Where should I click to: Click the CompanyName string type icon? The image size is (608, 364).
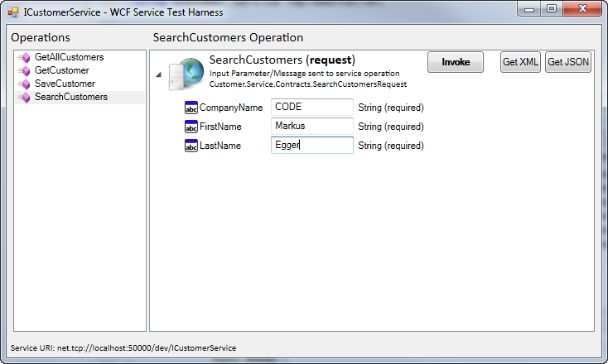[x=191, y=108]
